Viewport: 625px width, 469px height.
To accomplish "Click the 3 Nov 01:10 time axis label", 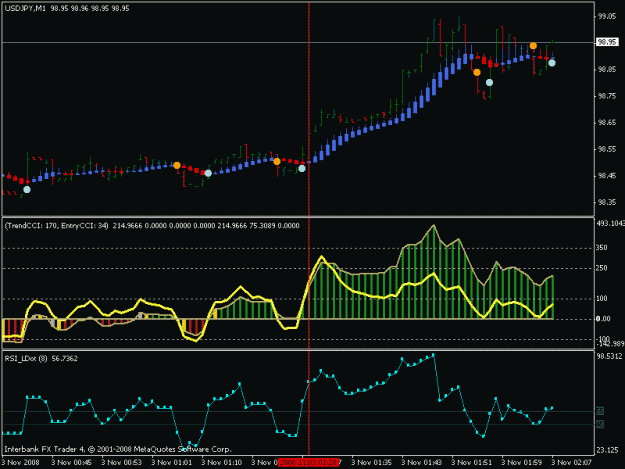I will click(x=222, y=462).
